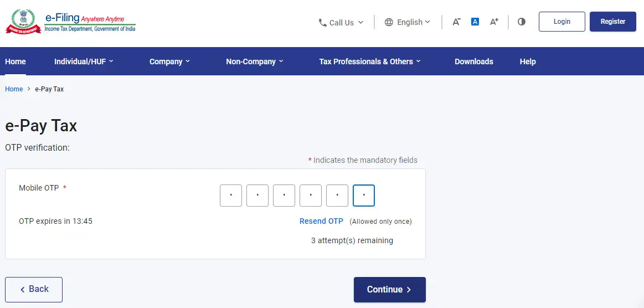The image size is (644, 308).
Task: Open the English language selector
Action: tap(408, 22)
